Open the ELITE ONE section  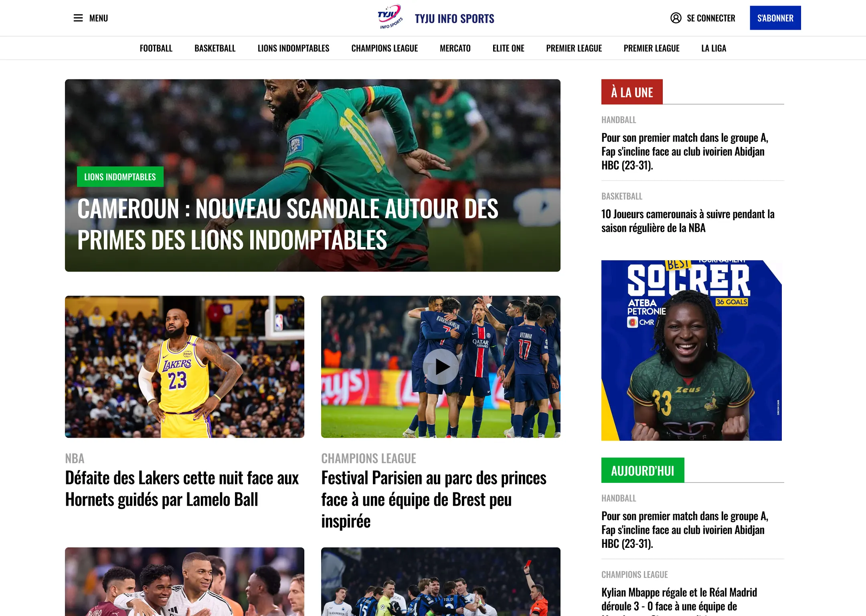[508, 48]
